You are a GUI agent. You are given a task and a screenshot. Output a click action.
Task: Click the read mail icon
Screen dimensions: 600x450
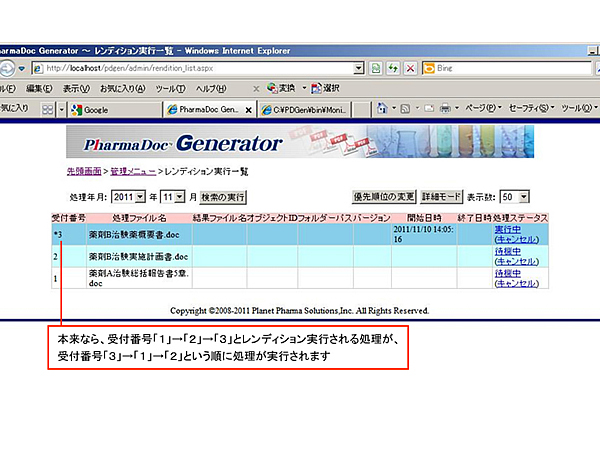429,109
